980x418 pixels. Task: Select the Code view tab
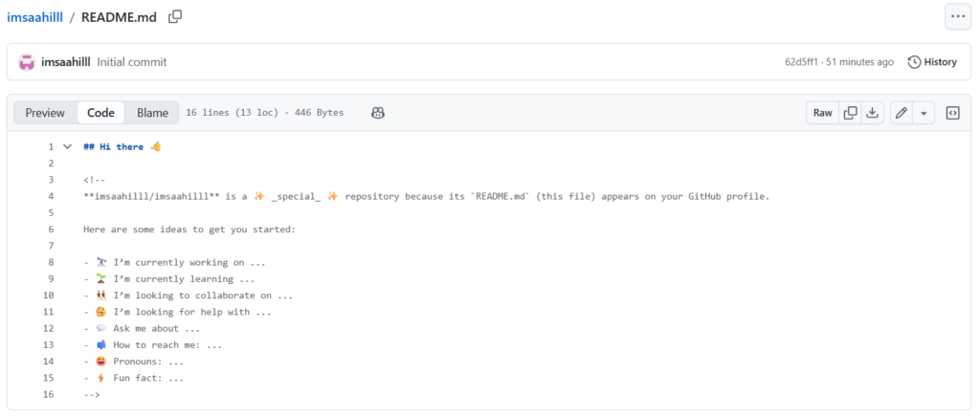tap(100, 113)
